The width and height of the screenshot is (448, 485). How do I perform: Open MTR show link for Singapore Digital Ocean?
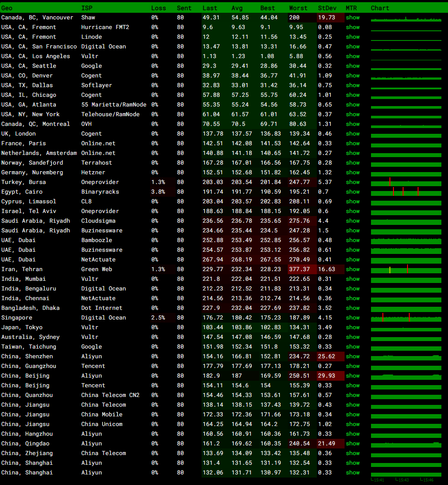[353, 318]
